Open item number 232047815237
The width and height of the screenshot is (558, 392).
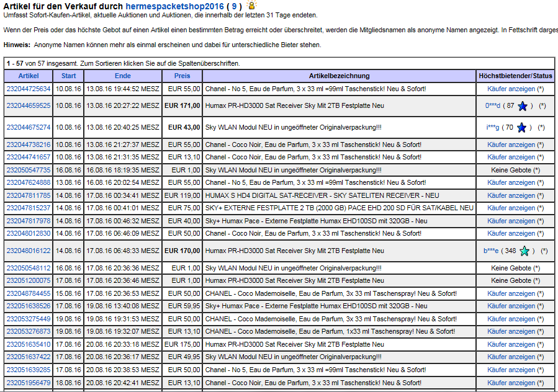pos(29,208)
